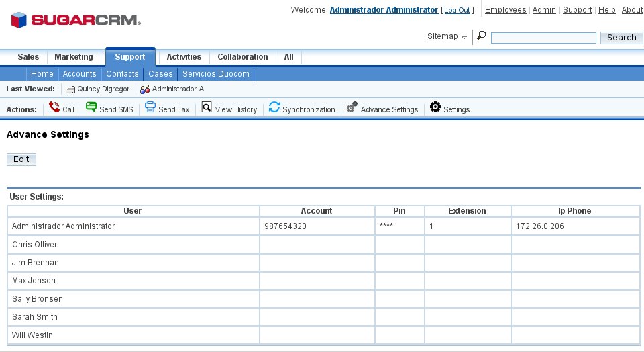
Task: Open the Cases submenu item
Action: tap(160, 74)
